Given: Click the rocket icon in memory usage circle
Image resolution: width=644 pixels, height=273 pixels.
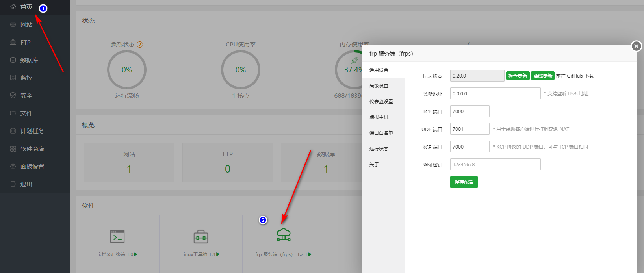Looking at the screenshot, I should pos(355,60).
